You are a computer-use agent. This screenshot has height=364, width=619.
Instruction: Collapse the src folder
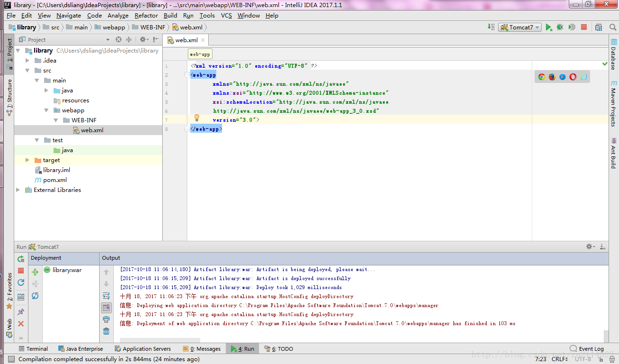28,71
